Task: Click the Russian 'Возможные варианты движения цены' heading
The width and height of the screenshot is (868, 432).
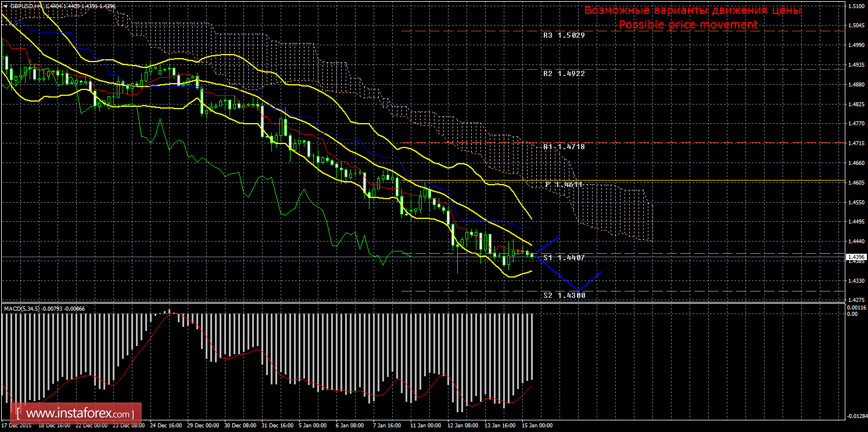Action: click(693, 10)
